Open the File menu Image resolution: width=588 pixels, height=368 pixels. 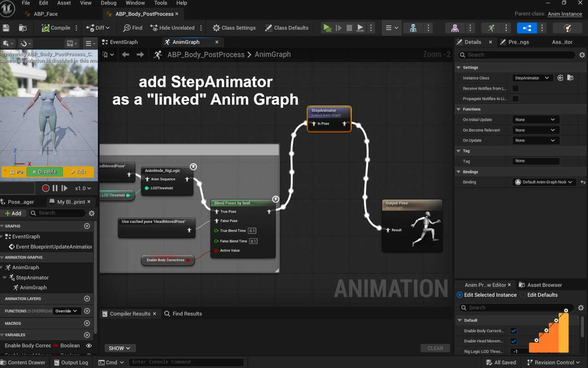coord(26,3)
